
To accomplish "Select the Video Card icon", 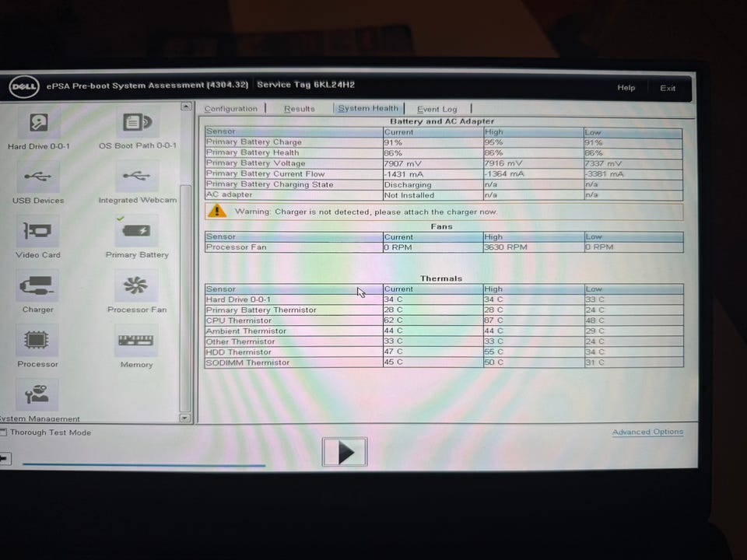I will pos(37,232).
